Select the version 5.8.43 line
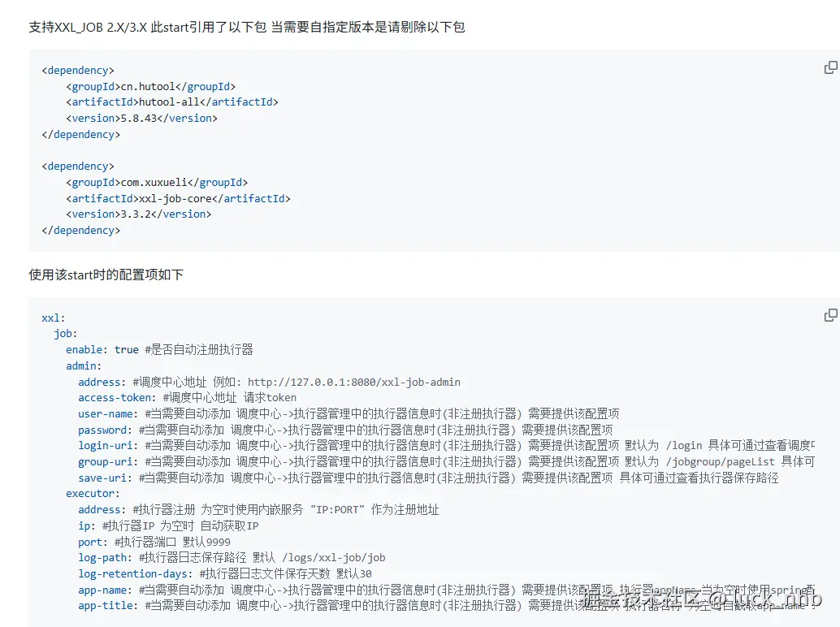 pos(141,118)
